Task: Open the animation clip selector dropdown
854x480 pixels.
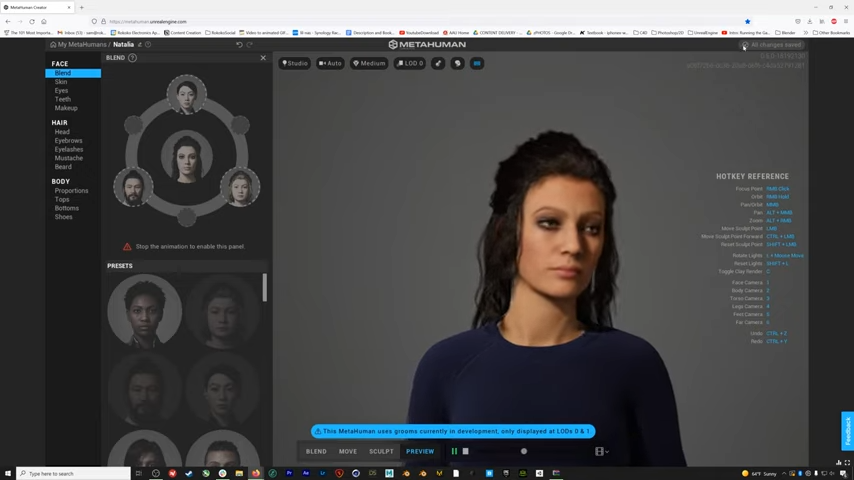Action: click(602, 451)
